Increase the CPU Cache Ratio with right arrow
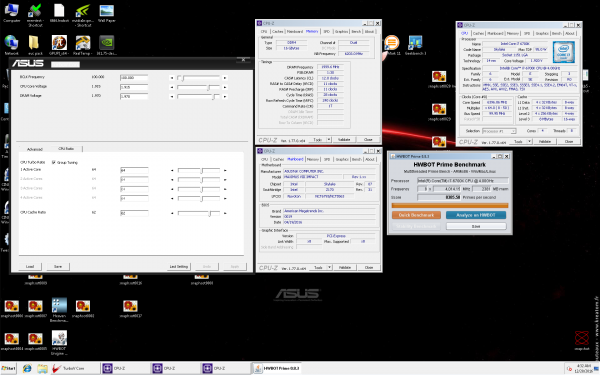Image resolution: width=600 pixels, height=375 pixels. [x=225, y=213]
